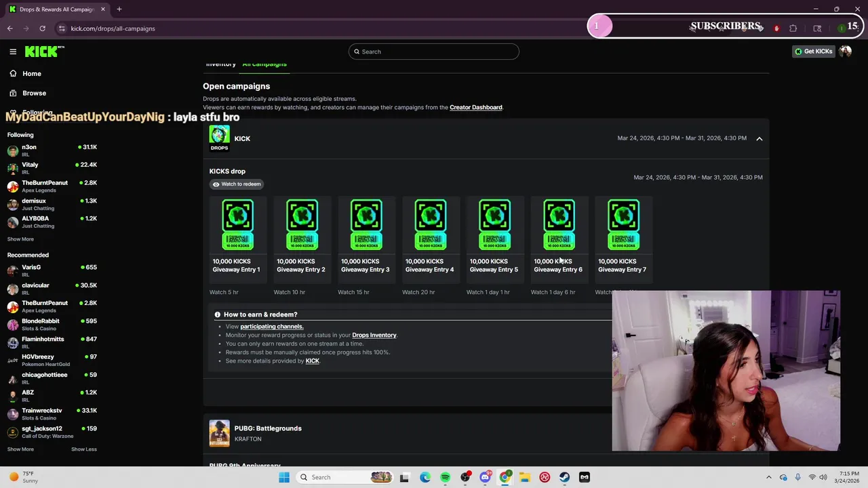
Task: Open ALYBOBA channel in Following list
Action: 52,222
